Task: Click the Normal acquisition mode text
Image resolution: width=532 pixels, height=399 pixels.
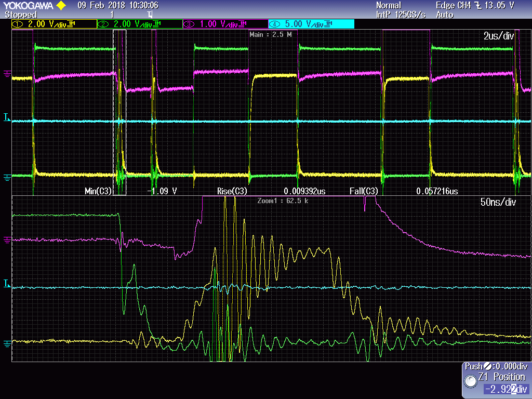Action: [x=389, y=5]
